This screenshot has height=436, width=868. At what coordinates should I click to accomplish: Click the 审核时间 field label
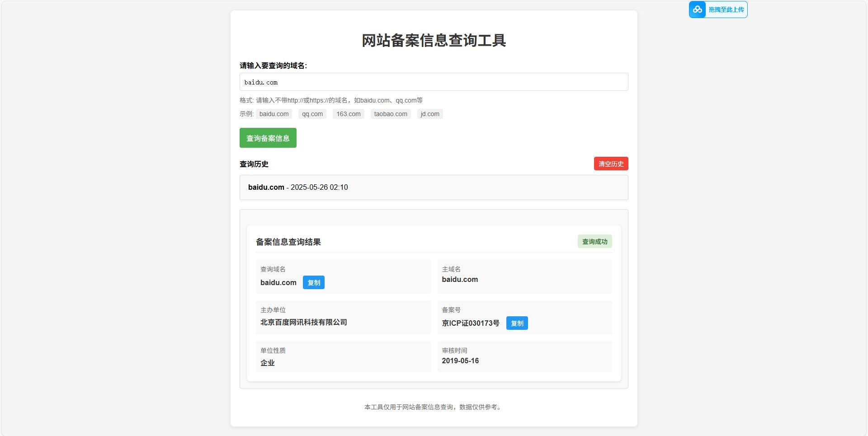(455, 351)
